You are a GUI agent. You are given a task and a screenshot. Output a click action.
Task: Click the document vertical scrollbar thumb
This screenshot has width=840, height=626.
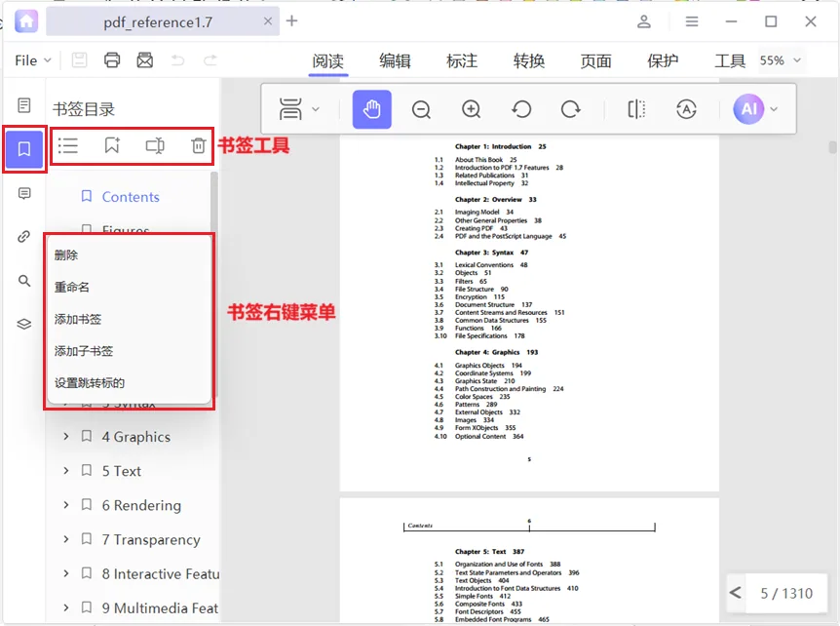click(832, 147)
